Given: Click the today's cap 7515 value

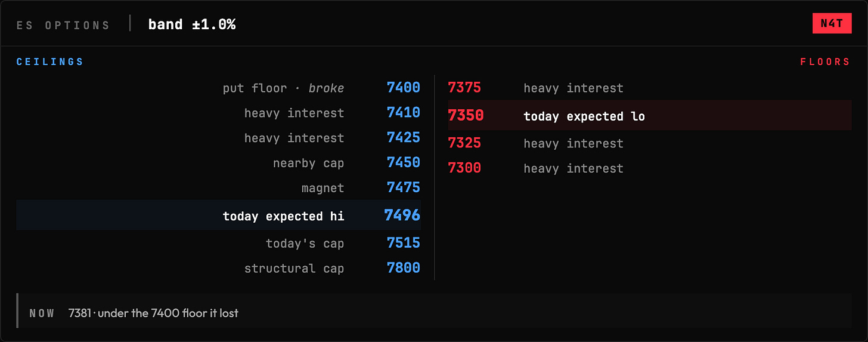Looking at the screenshot, I should [x=404, y=243].
